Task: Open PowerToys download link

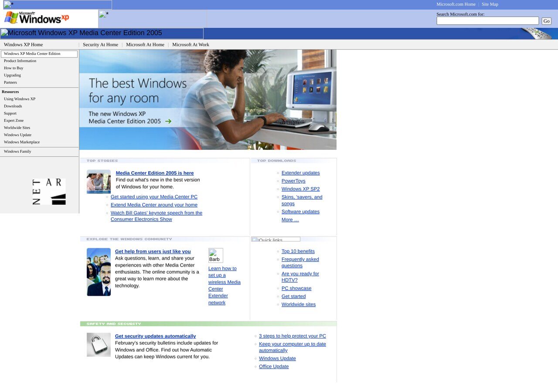Action: point(293,181)
